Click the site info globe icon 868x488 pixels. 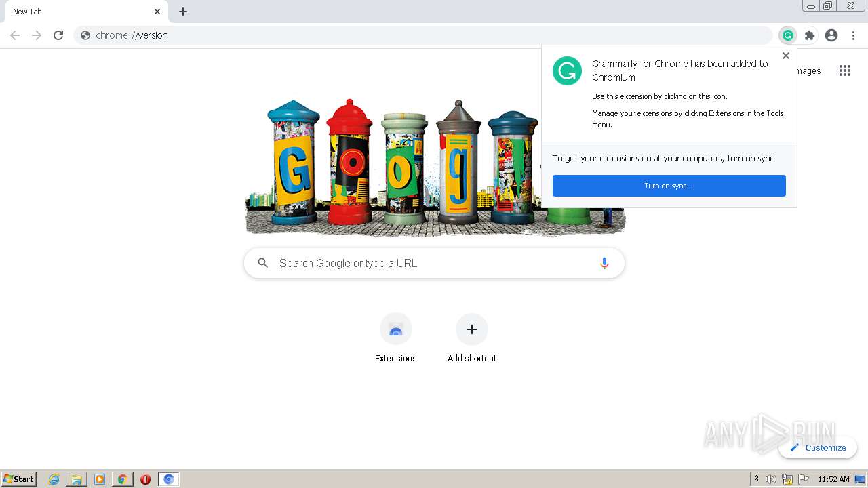85,35
